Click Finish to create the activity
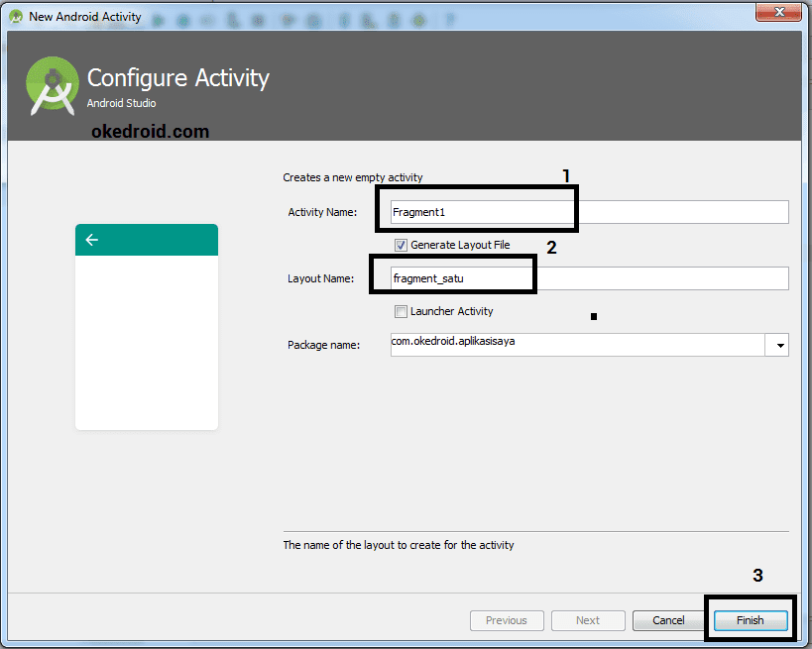This screenshot has width=812, height=649. [x=750, y=620]
